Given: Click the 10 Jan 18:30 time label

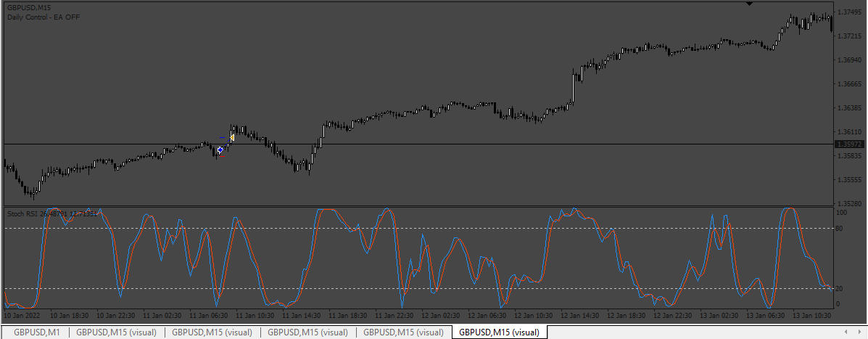Looking at the screenshot, I should pyautogui.click(x=70, y=315).
